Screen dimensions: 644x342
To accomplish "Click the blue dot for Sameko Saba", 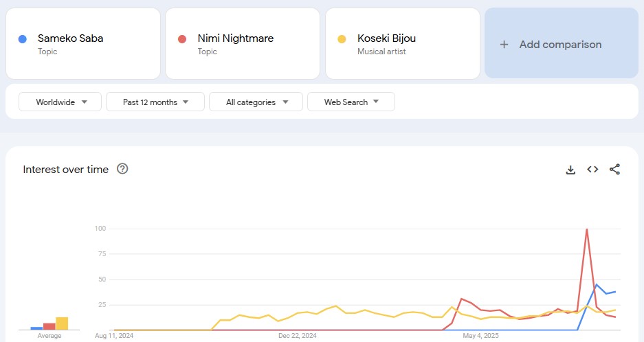I will pos(23,39).
